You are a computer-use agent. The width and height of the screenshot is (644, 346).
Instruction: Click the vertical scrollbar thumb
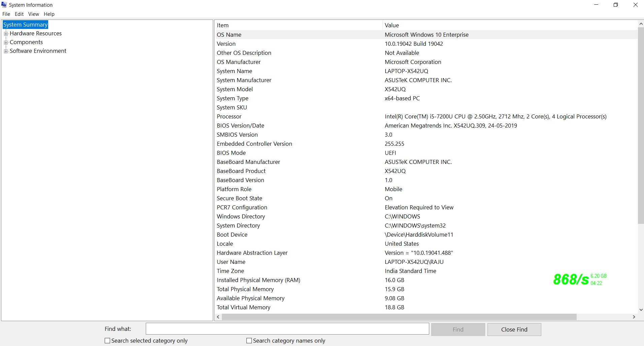coord(641,126)
